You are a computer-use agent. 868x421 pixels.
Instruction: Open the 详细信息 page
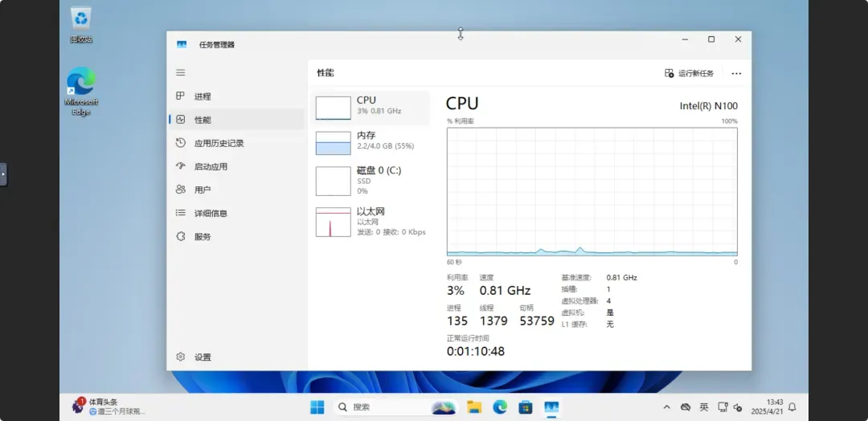click(x=236, y=213)
